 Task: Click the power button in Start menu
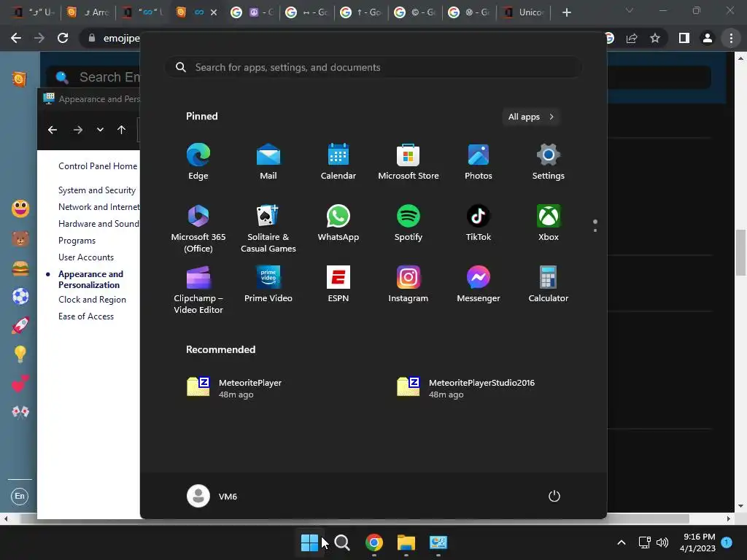554,496
